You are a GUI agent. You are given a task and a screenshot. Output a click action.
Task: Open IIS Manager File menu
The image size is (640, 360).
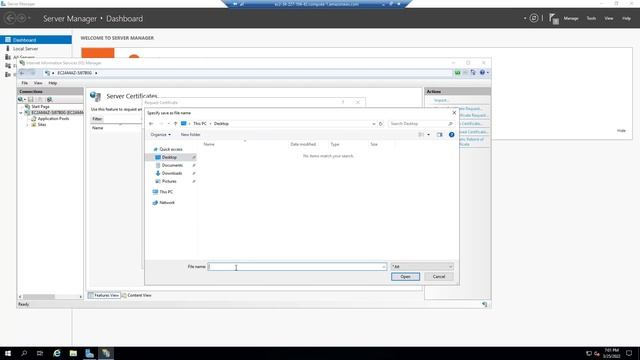(x=24, y=83)
